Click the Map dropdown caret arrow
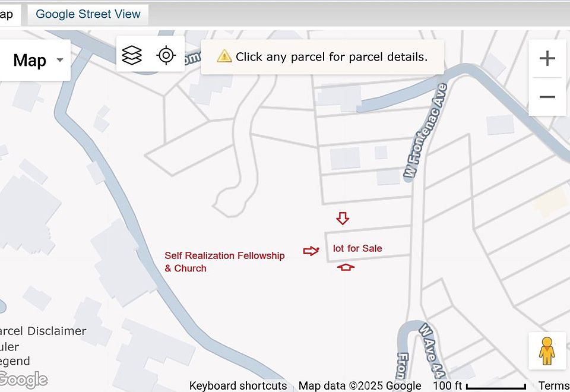 pyautogui.click(x=59, y=61)
